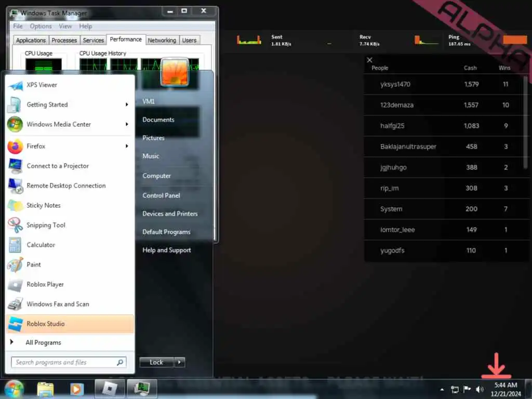The image size is (532, 399).
Task: Open Windows Explorer from the taskbar
Action: point(46,389)
